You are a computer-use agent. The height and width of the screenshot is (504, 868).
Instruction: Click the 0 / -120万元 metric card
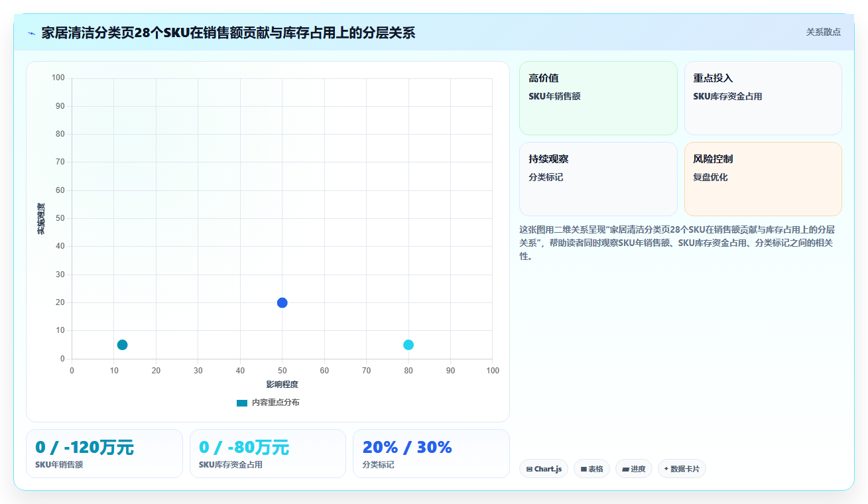click(104, 454)
